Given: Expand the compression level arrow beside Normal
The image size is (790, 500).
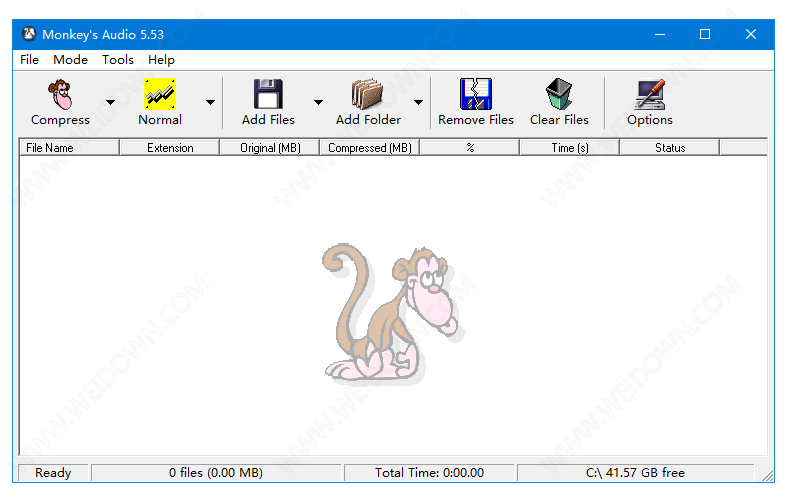Looking at the screenshot, I should [210, 102].
